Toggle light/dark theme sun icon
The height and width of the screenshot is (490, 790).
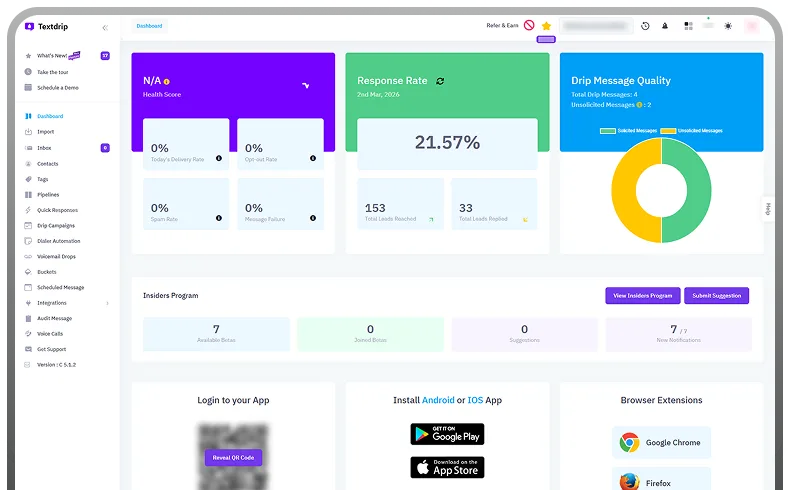728,26
